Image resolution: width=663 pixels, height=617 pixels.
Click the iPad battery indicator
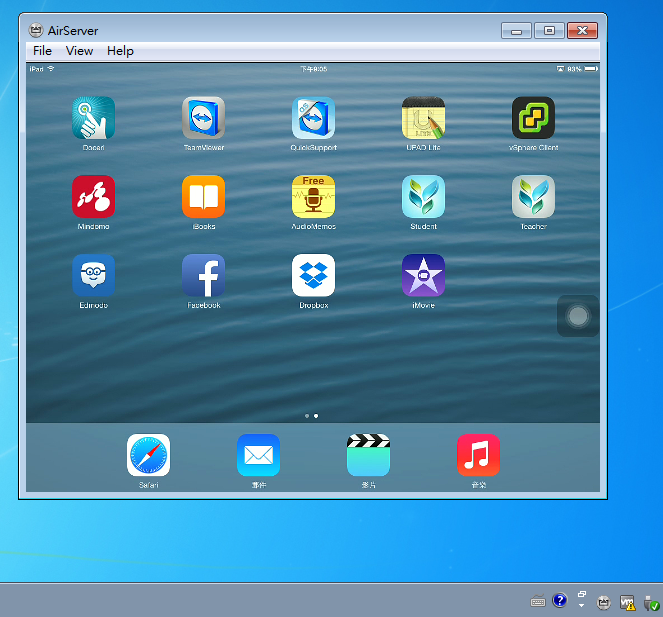[x=591, y=69]
